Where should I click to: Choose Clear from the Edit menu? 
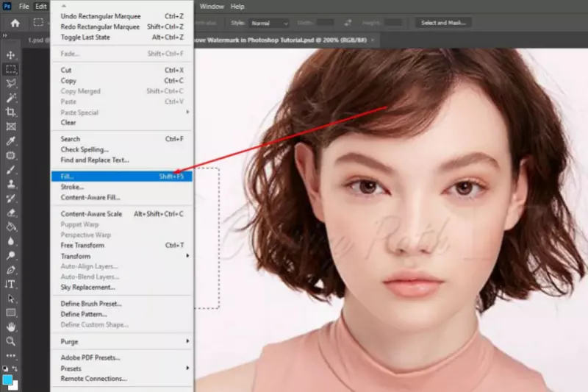pyautogui.click(x=121, y=123)
